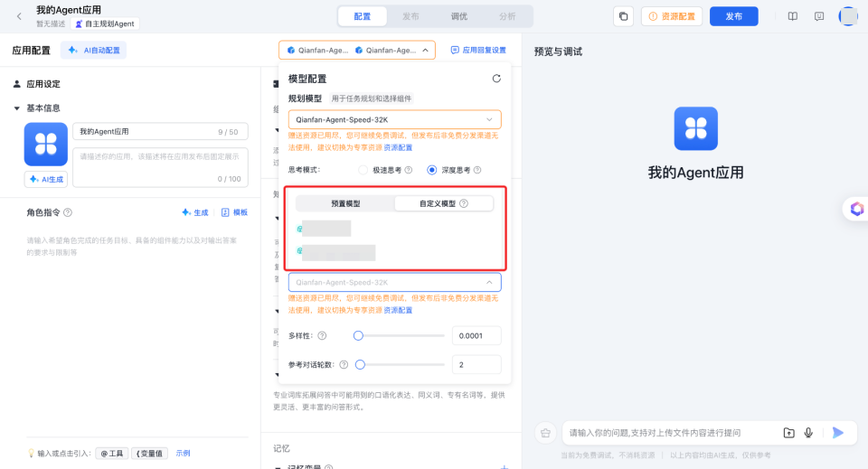The height and width of the screenshot is (469, 868).
Task: Switch to the 分析 tab
Action: tap(507, 16)
